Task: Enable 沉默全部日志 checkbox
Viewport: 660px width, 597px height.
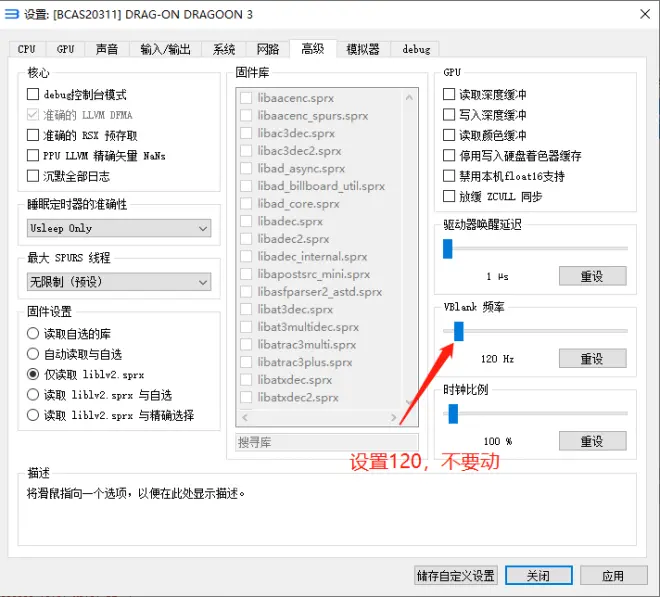Action: click(33, 176)
